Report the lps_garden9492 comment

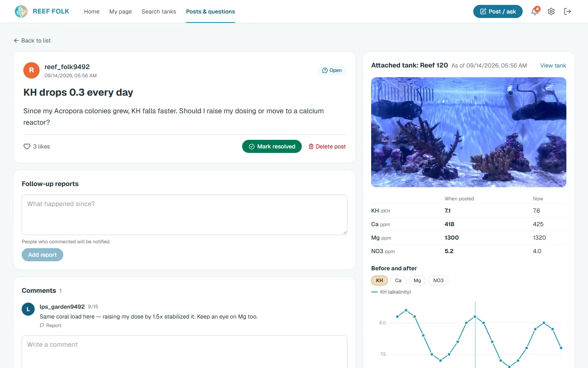point(51,325)
